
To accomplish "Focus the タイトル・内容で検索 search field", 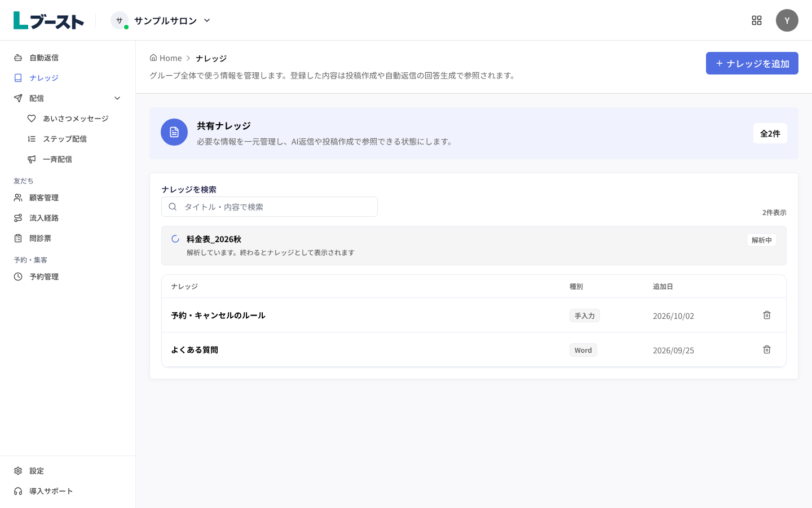I will 270,207.
